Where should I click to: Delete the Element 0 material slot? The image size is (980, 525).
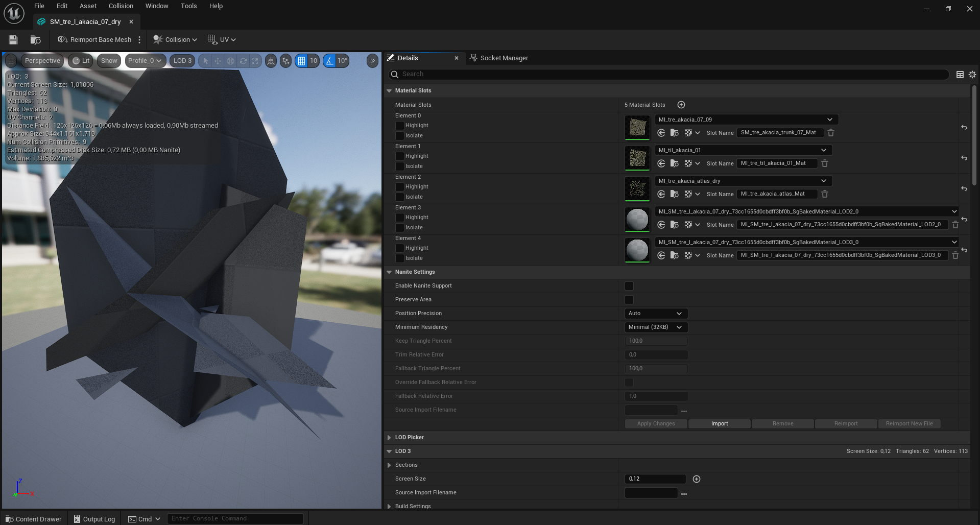pos(831,133)
